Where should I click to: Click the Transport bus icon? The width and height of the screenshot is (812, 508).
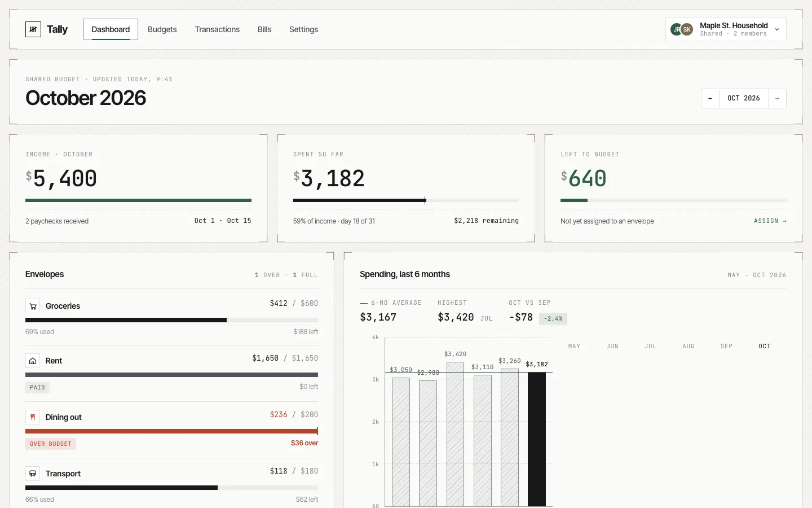click(x=33, y=474)
